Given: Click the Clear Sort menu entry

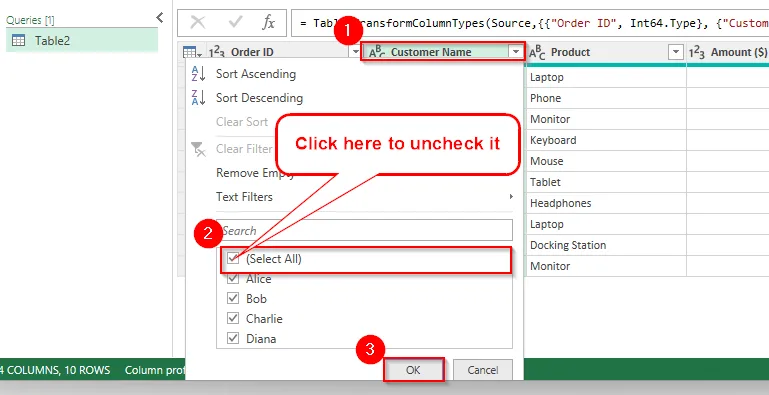Looking at the screenshot, I should point(242,122).
